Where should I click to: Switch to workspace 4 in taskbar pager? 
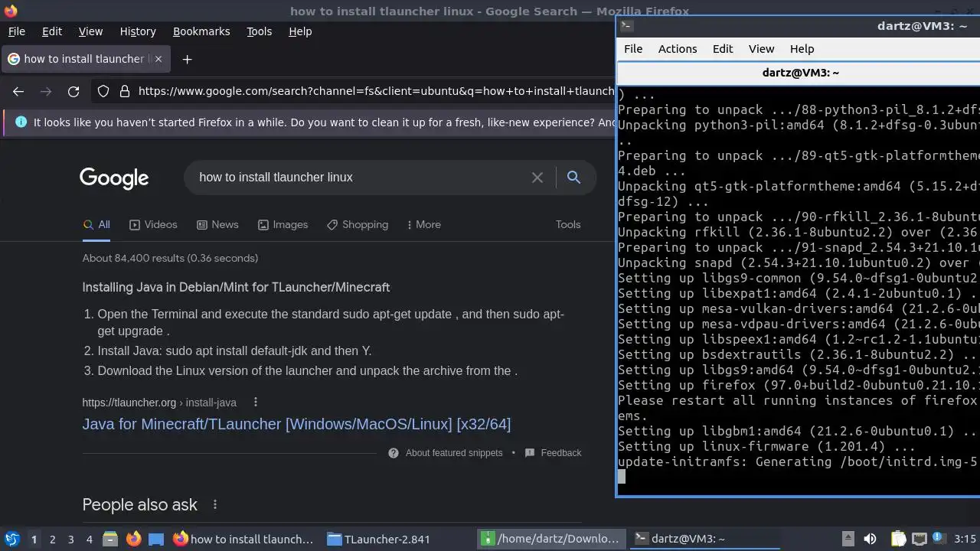click(89, 540)
